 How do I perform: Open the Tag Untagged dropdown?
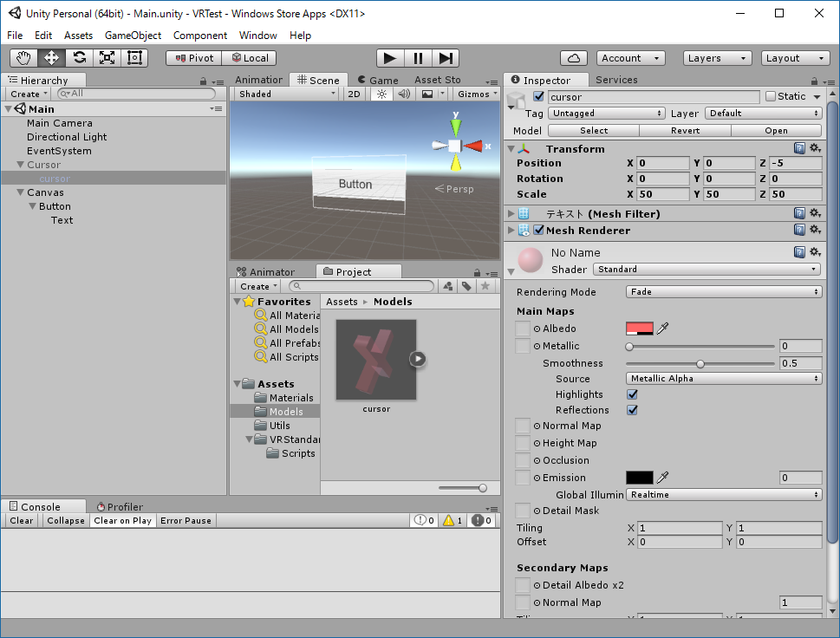607,113
